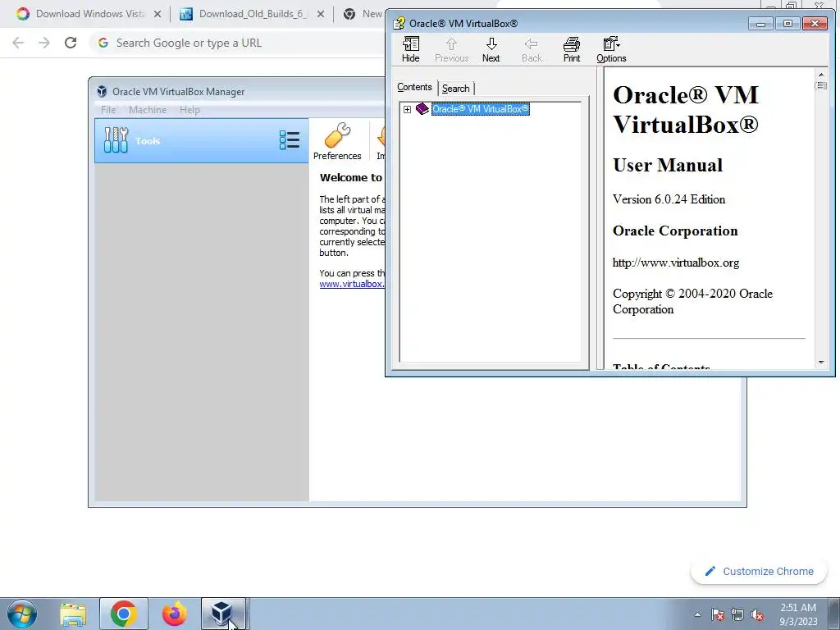Screen dimensions: 840x630
Task: Select the Contents tab in help viewer
Action: click(x=414, y=87)
